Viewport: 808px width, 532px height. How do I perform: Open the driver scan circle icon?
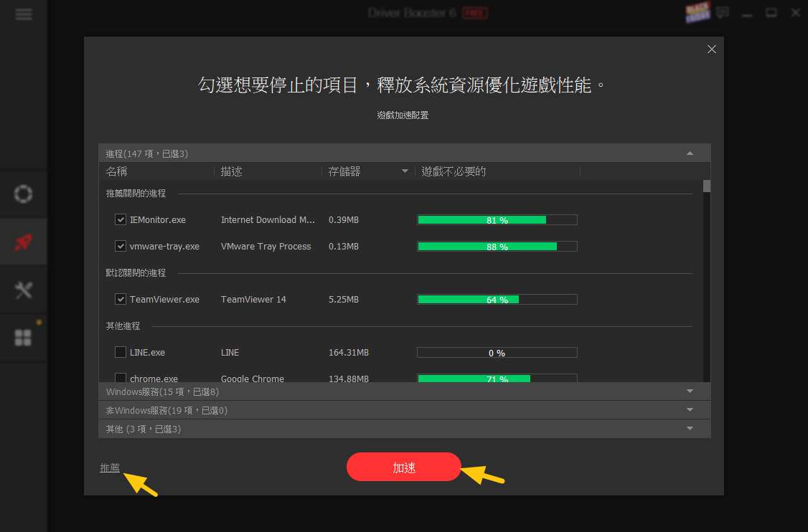click(x=24, y=194)
